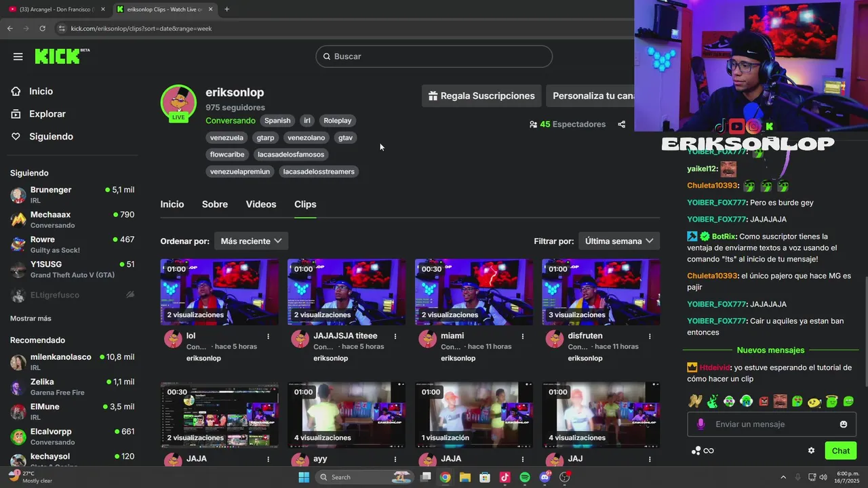Expand the 'Más reciente' sort dropdown
The image size is (868, 488).
coord(251,241)
